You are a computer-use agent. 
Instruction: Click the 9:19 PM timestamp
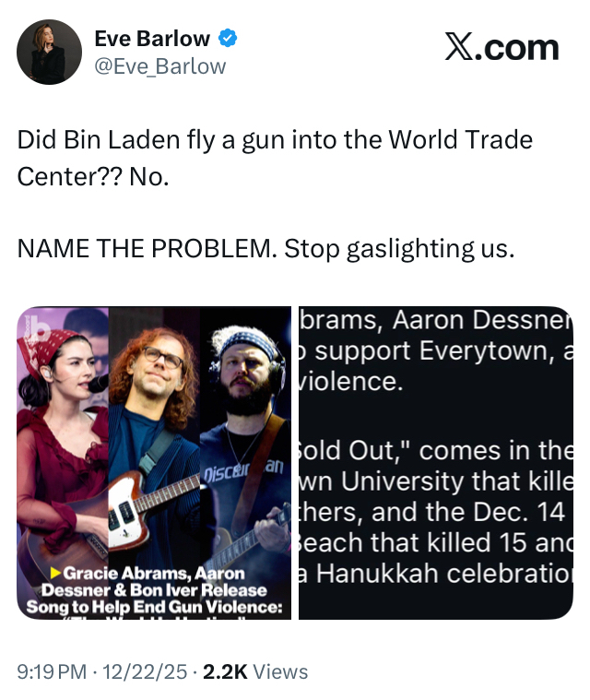pos(52,672)
